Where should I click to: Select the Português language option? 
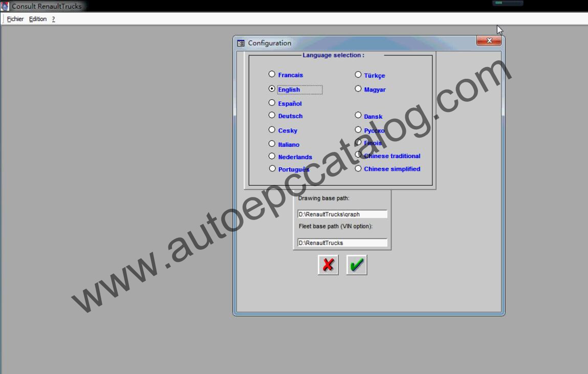[272, 169]
